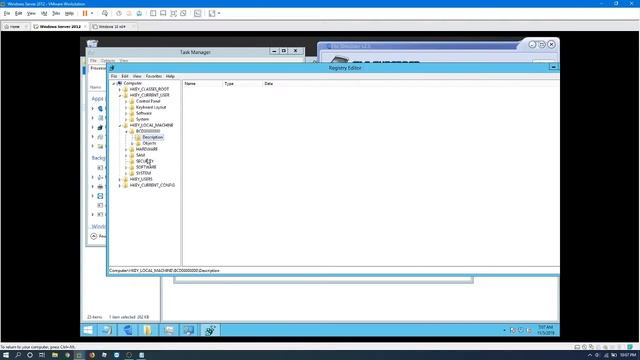The width and height of the screenshot is (640, 360).
Task: Open Registry Editor File menu
Action: click(114, 76)
